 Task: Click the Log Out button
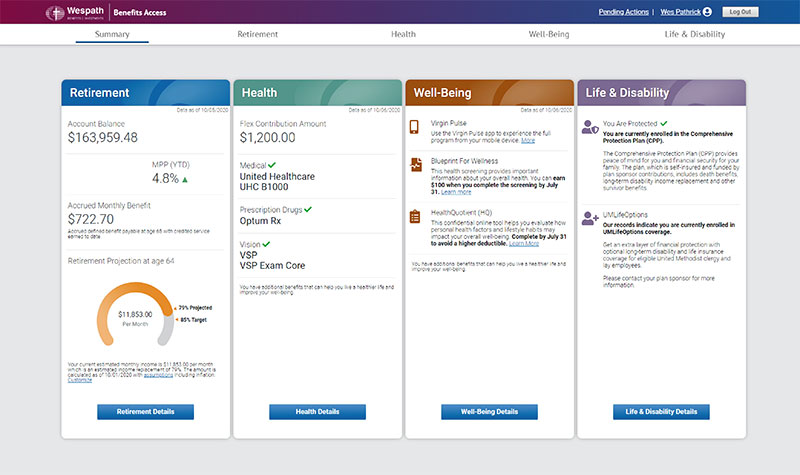[740, 12]
